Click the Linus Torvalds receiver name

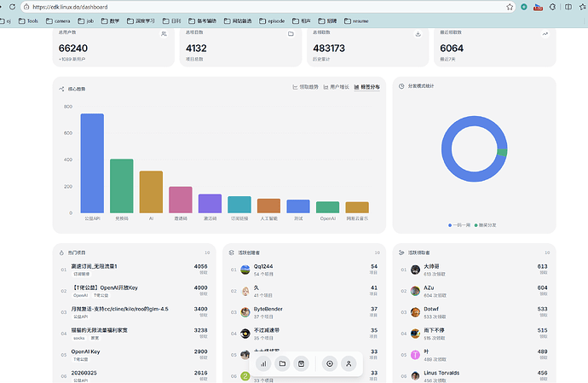[x=441, y=373]
